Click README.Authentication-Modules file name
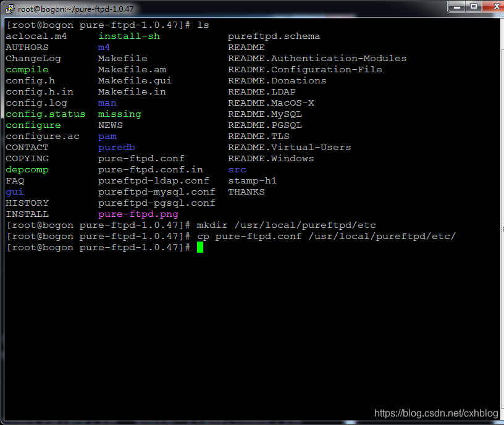The width and height of the screenshot is (504, 425). click(317, 59)
